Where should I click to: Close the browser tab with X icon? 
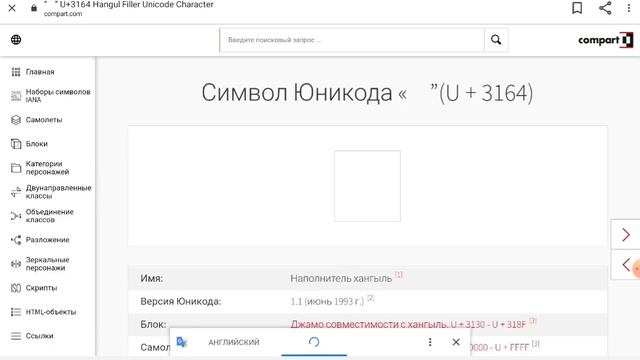(x=12, y=8)
